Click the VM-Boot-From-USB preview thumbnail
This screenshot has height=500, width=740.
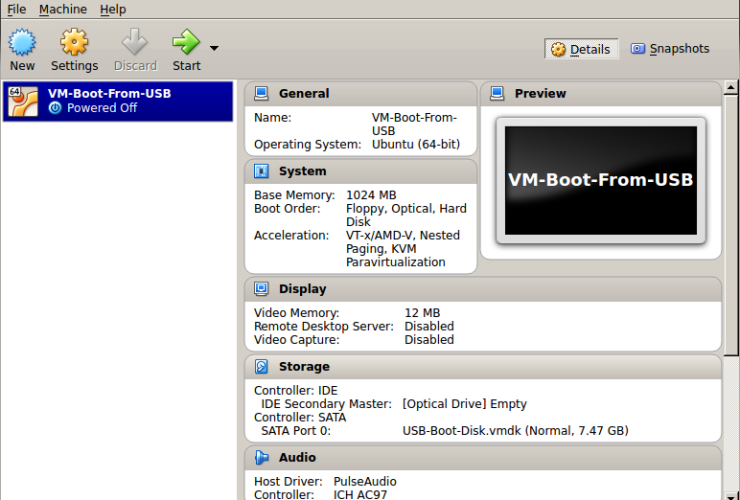tap(600, 181)
